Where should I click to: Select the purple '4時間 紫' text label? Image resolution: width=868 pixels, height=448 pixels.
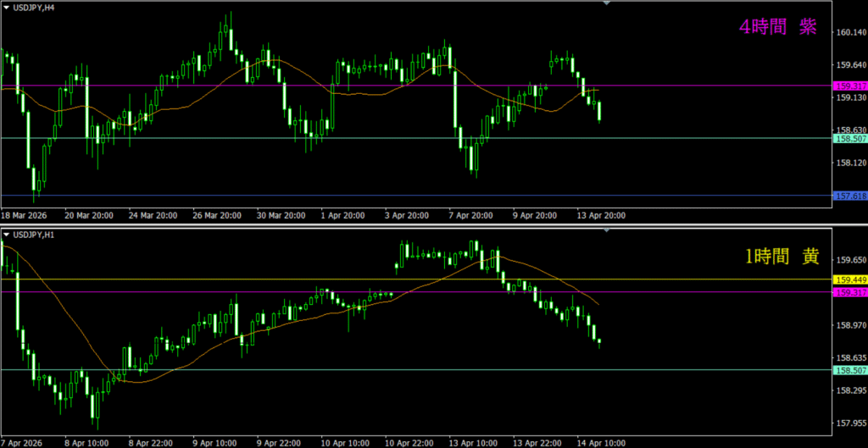click(x=777, y=28)
